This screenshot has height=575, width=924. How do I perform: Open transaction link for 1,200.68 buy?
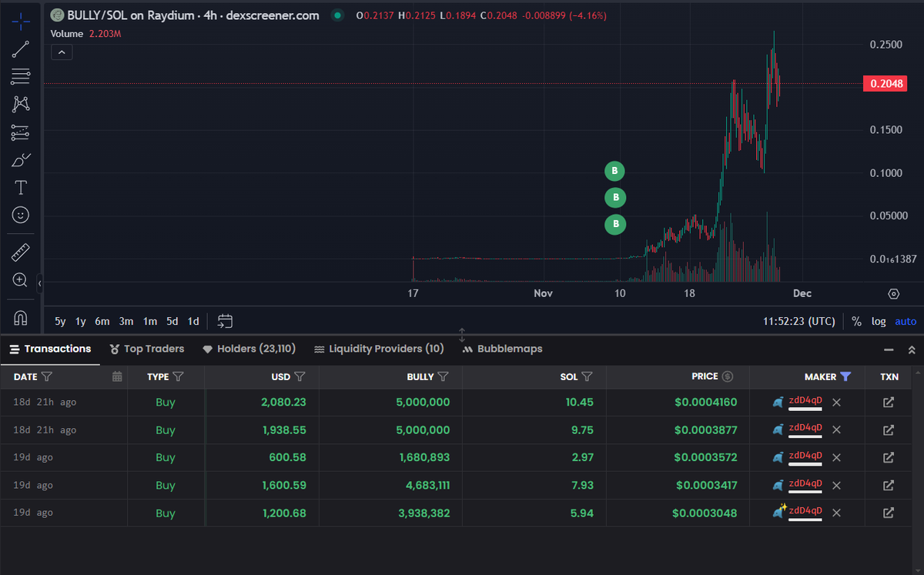click(x=888, y=513)
